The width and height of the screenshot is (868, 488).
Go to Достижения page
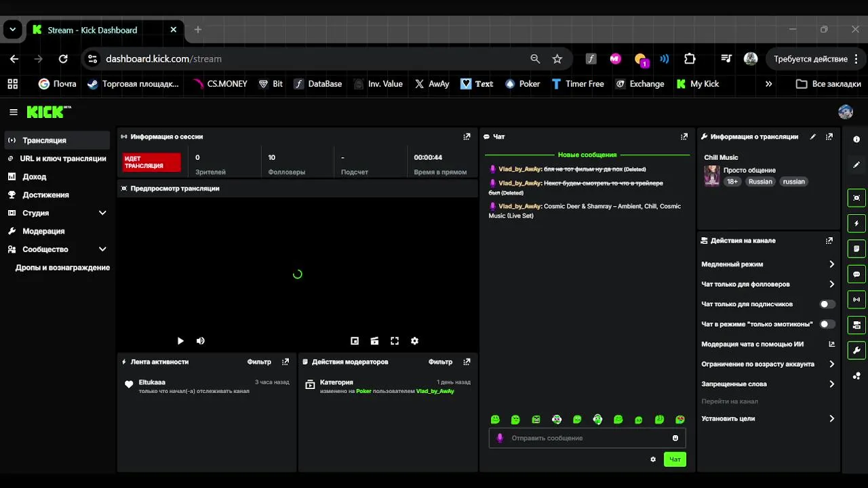(58, 195)
